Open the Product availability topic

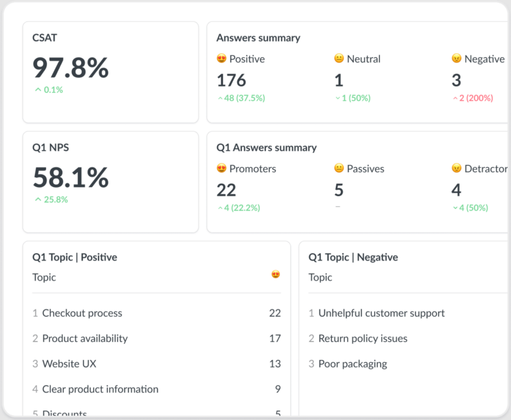coord(85,339)
